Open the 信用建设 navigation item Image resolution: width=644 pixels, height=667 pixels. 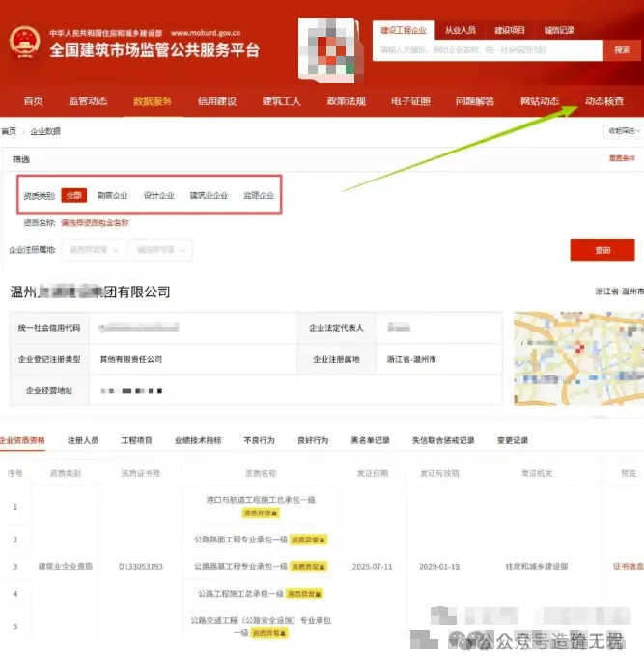click(217, 101)
